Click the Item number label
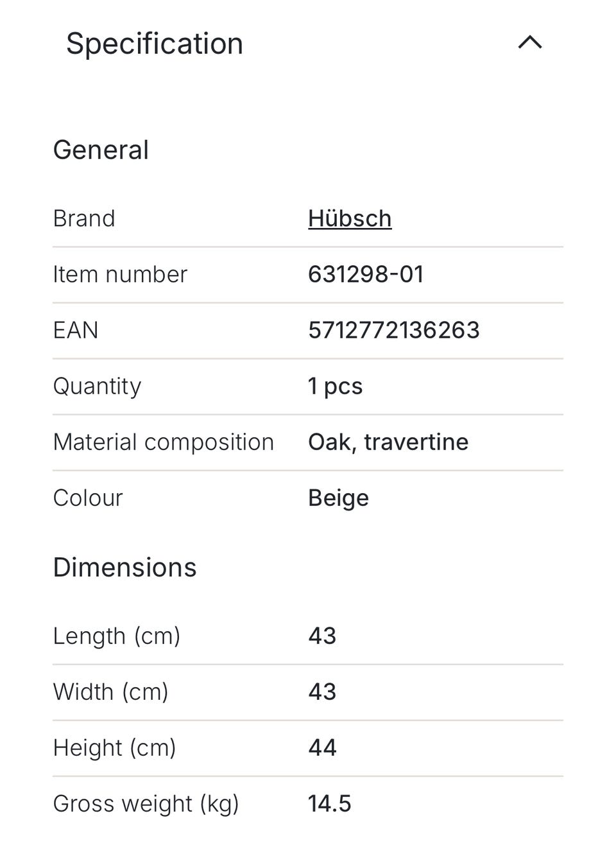Viewport: 616px width, 845px height. (120, 274)
